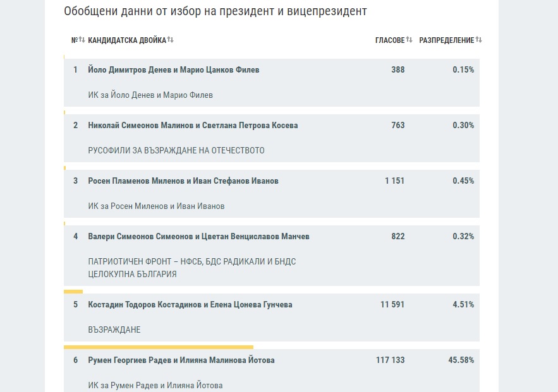Image resolution: width=558 pixels, height=392 pixels.
Task: Click РУСОФИЛИ ЗА ВЪЗРАЖДАНЕ НА ОТЕЧЕСТВОТО label
Action: point(176,151)
